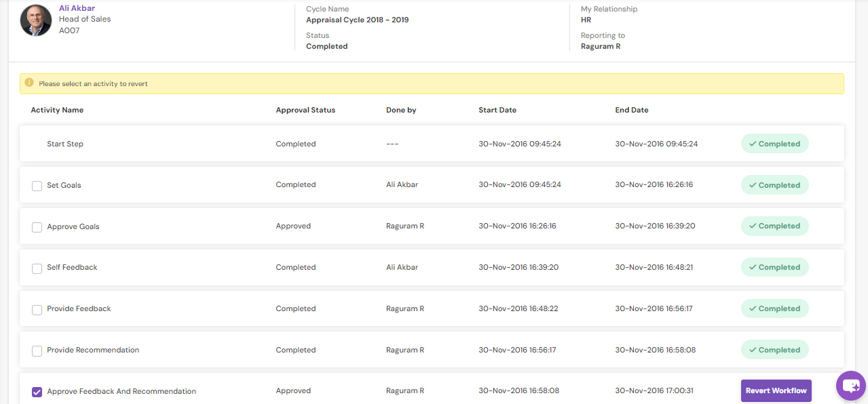Click the Revert Workflow button
Image resolution: width=868 pixels, height=404 pixels.
coord(776,390)
